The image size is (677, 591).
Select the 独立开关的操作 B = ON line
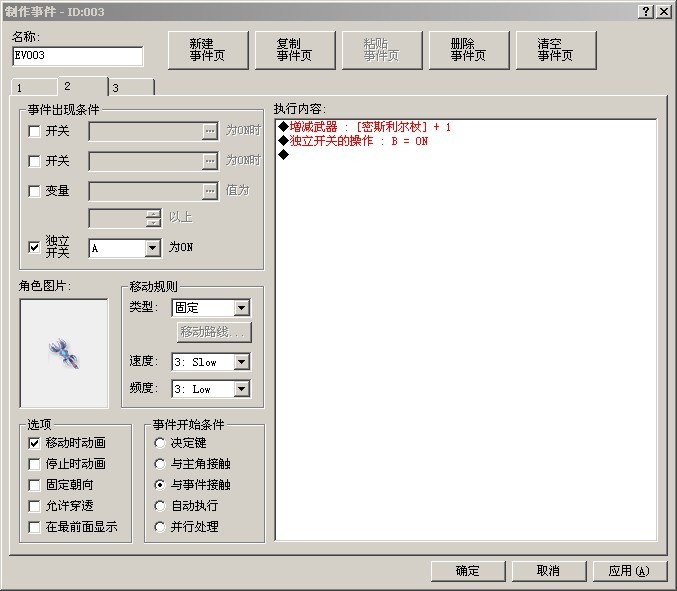(x=466, y=141)
